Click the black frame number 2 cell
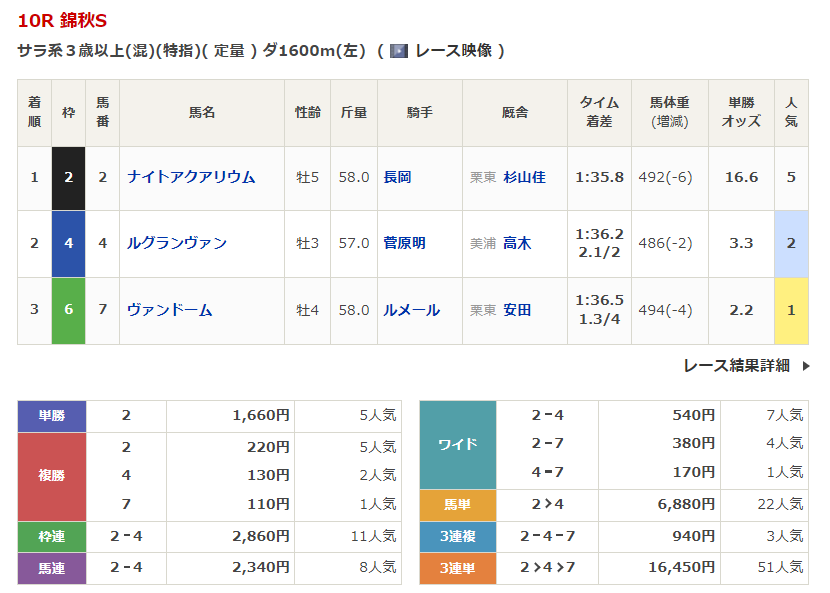 tap(69, 177)
